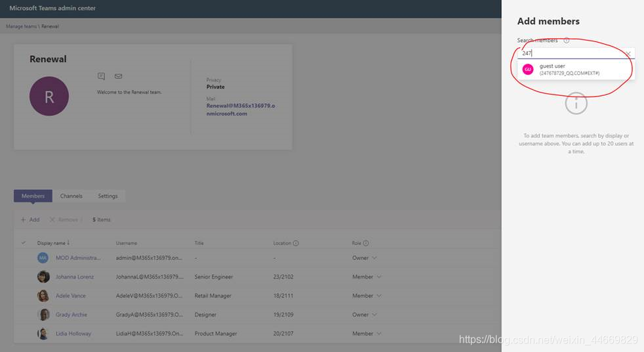
Task: Click Microsoft Teams admin center title
Action: [52, 9]
